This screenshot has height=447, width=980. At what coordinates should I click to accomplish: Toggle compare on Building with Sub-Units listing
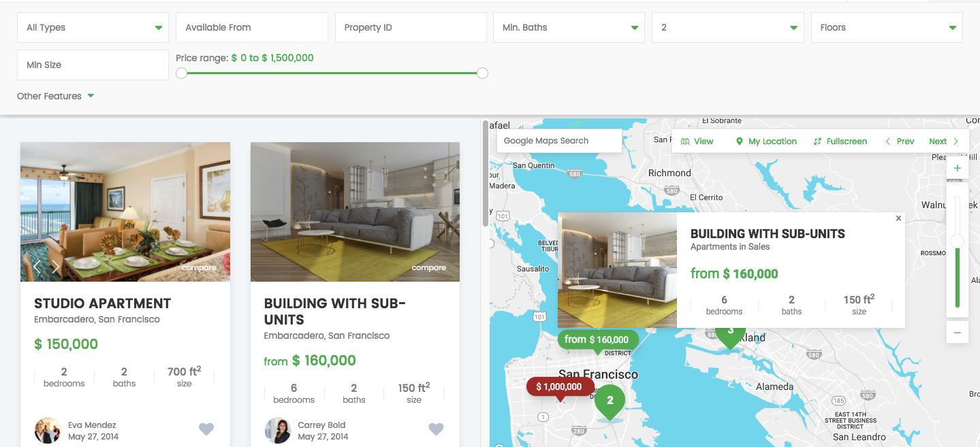click(428, 268)
